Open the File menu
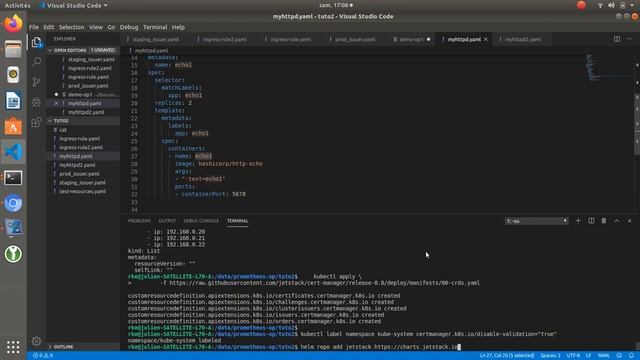The height and width of the screenshot is (360, 640). point(34,27)
